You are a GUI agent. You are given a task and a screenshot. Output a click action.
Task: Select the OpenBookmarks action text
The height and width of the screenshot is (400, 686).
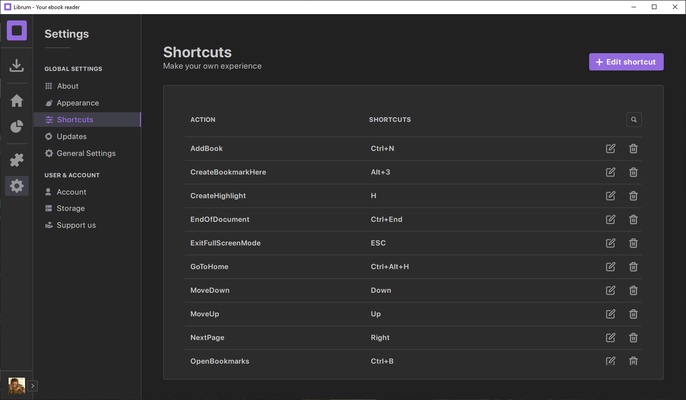(220, 361)
